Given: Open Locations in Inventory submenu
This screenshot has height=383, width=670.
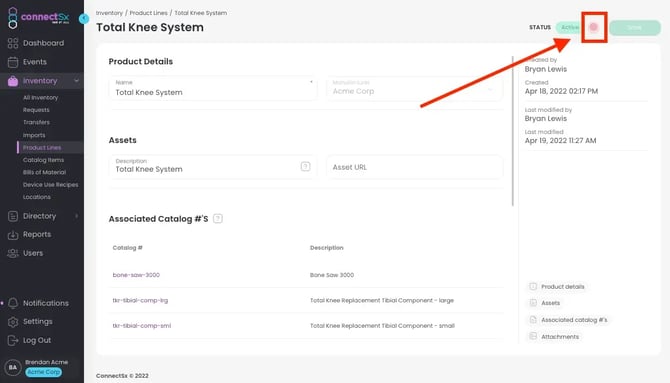Looking at the screenshot, I should pyautogui.click(x=37, y=197).
